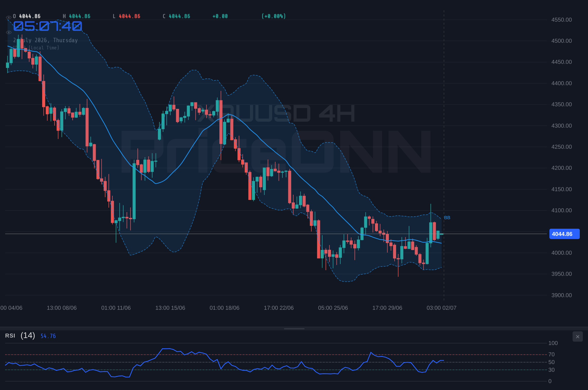Click the 01:00 11/06 time axis label
588x390 pixels.
click(x=116, y=308)
